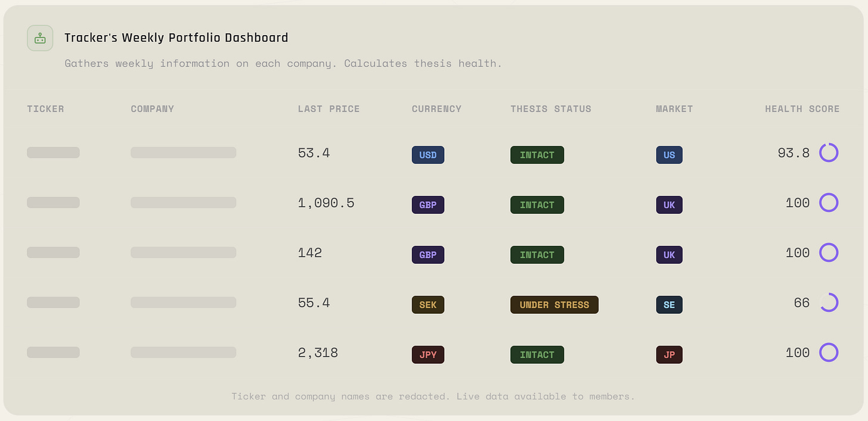Sort by the HEALTH SCORE column header
Image resolution: width=868 pixels, height=421 pixels.
pyautogui.click(x=802, y=109)
